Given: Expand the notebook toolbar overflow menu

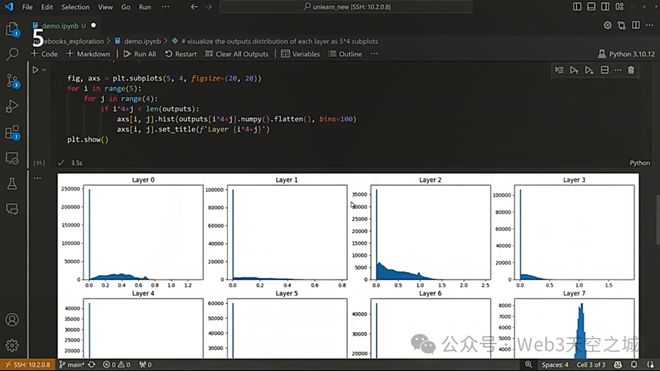Looking at the screenshot, I should coord(374,54).
